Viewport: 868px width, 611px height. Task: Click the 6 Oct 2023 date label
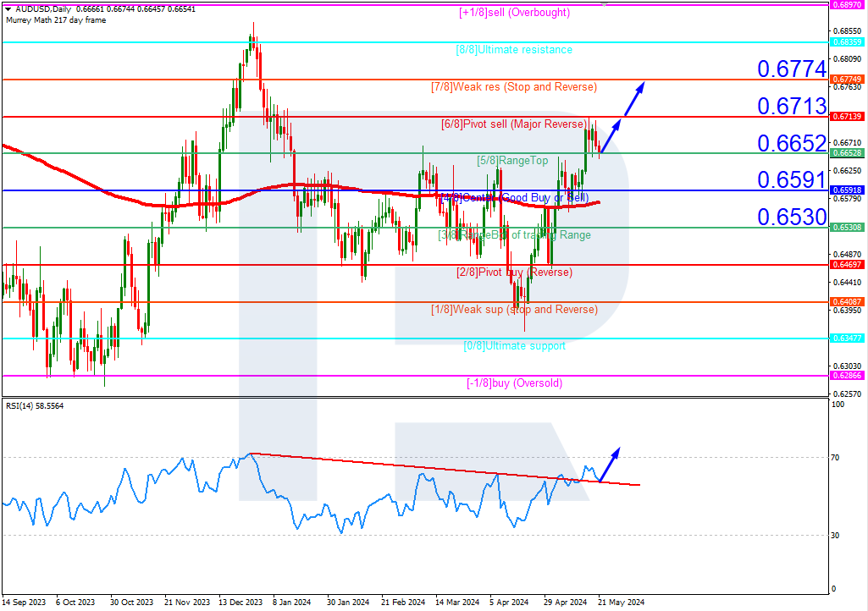click(x=75, y=603)
